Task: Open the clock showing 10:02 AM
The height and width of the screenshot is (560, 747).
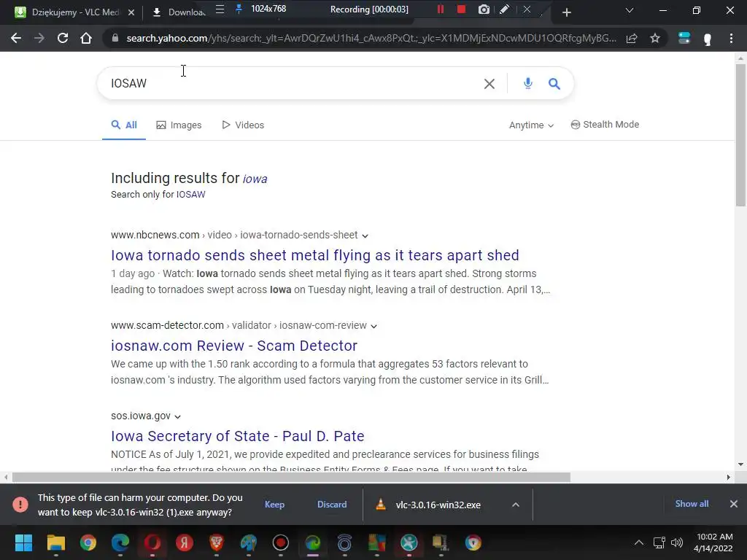Action: coord(713,542)
